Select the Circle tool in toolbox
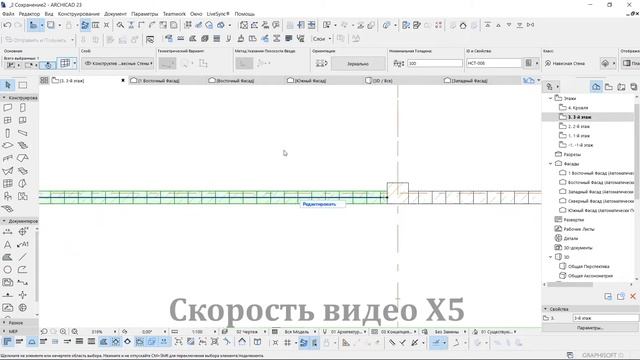This screenshot has height=360, width=640. click(x=7, y=270)
